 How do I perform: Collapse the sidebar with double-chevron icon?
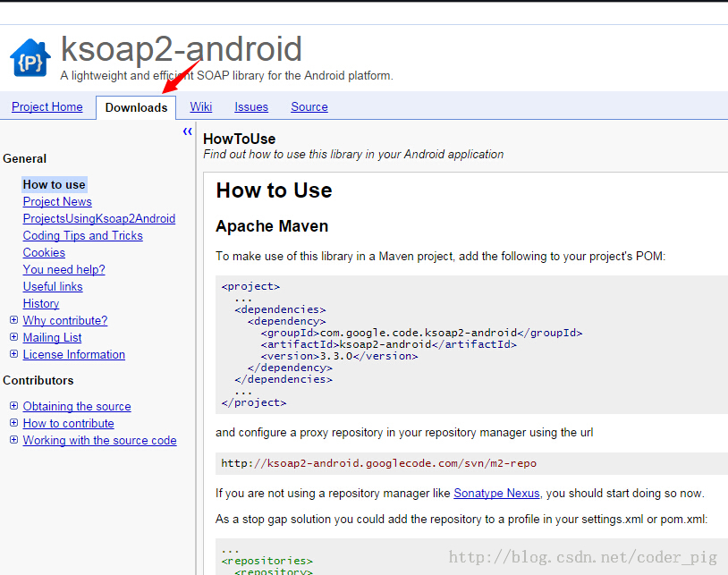click(187, 131)
